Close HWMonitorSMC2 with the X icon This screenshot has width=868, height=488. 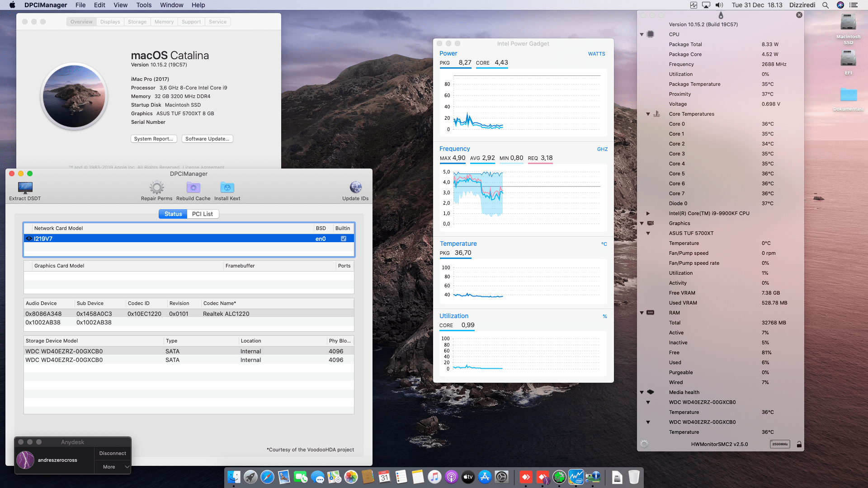(799, 15)
